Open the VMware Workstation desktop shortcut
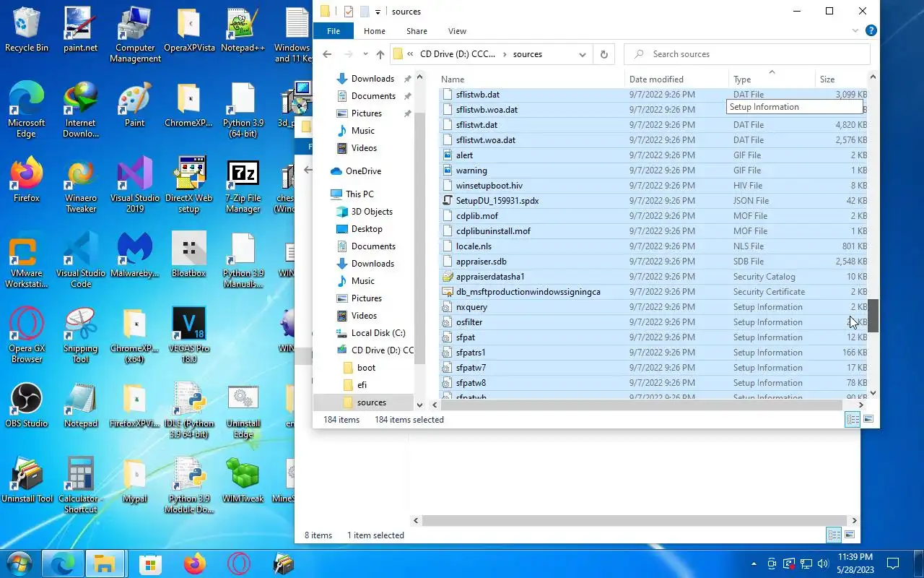 point(27,260)
